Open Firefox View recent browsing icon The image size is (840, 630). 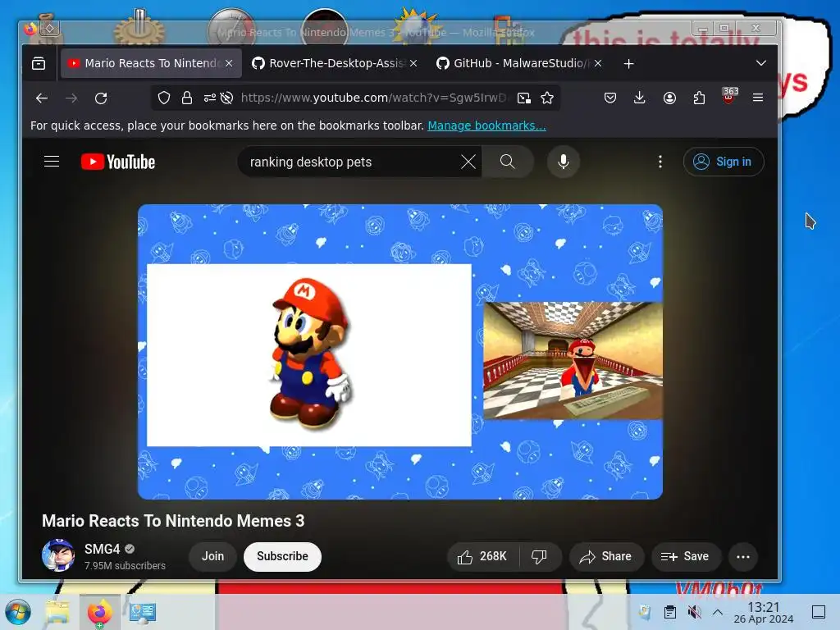(39, 63)
